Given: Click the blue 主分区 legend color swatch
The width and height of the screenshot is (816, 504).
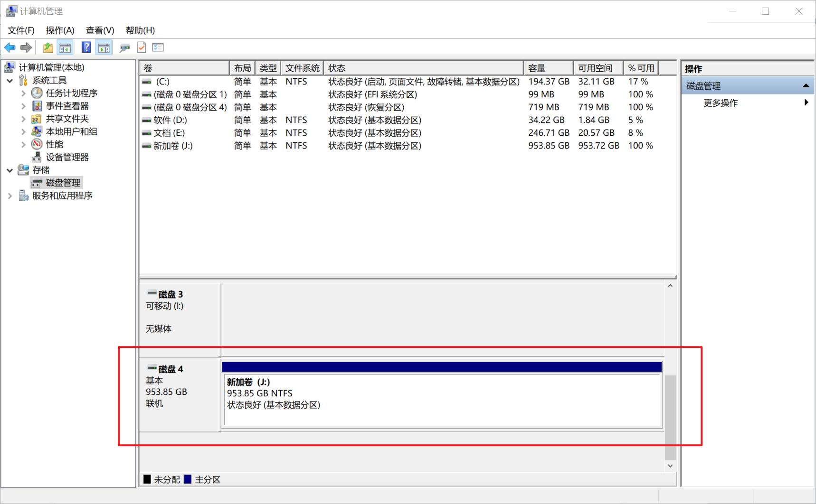Looking at the screenshot, I should (188, 479).
